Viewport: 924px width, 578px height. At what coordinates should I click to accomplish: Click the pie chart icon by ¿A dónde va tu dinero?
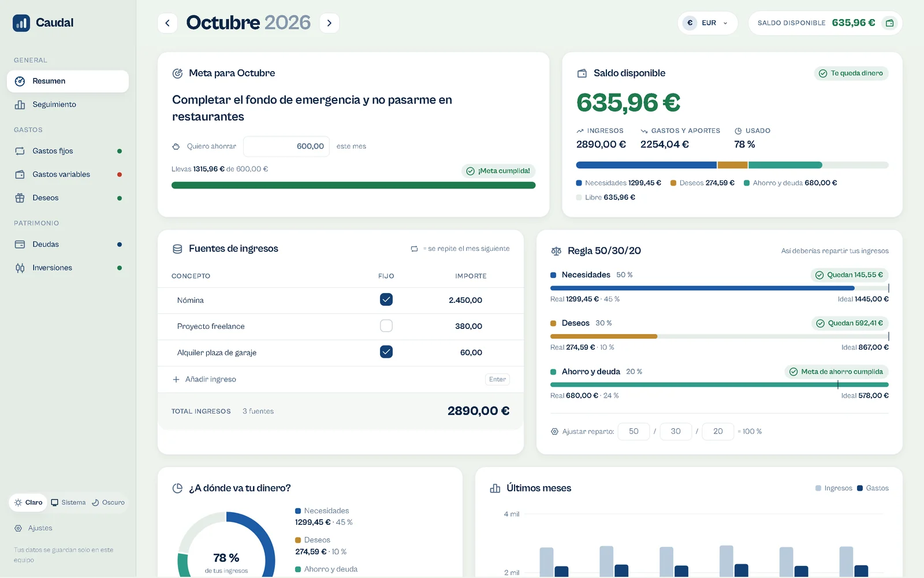[x=178, y=488]
